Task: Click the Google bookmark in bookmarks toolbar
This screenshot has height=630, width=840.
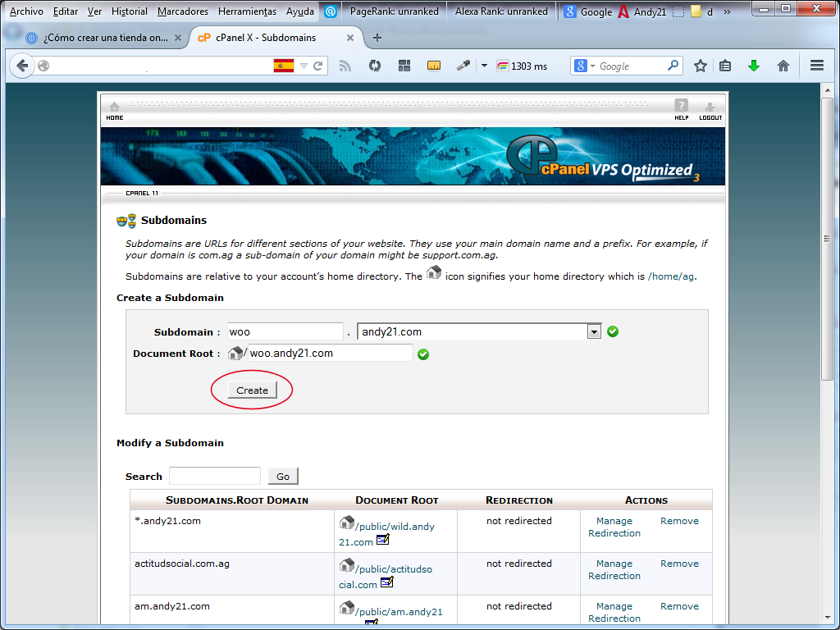Action: coord(588,11)
